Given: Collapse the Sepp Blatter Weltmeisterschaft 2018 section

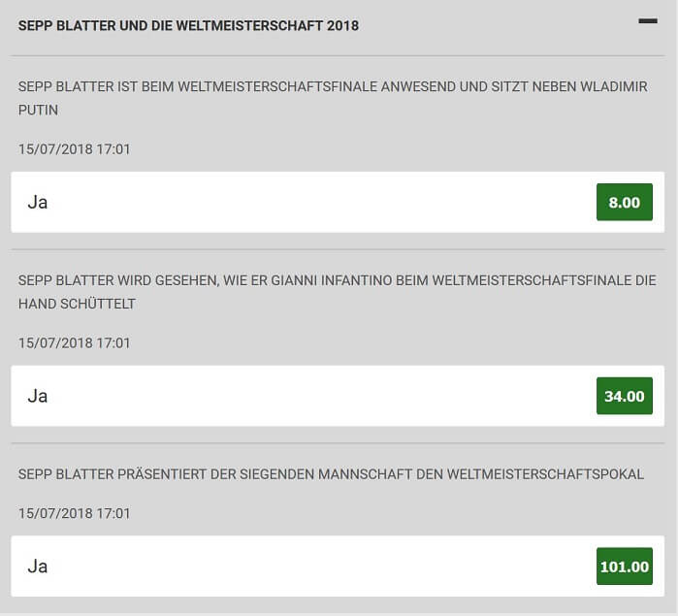Looking at the screenshot, I should 648,21.
